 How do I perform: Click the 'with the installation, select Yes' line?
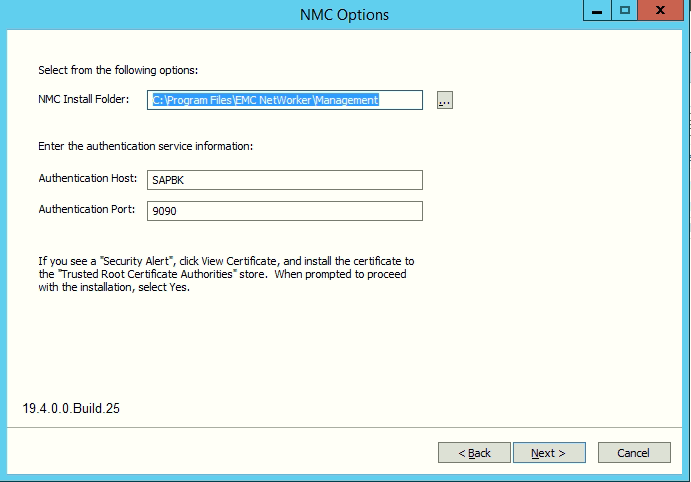coord(113,287)
